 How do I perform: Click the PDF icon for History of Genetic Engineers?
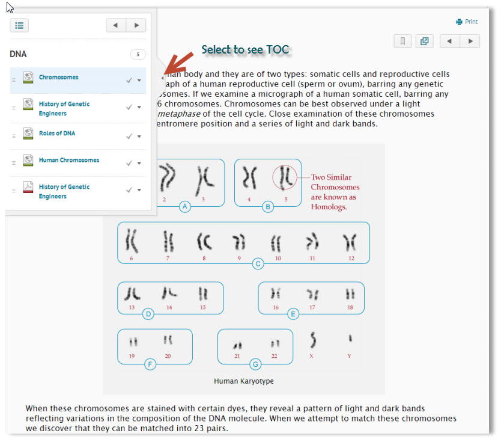coord(28,188)
